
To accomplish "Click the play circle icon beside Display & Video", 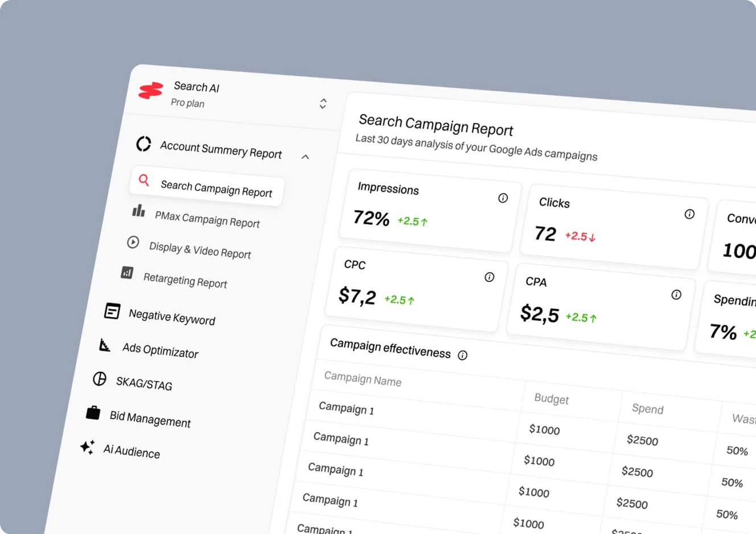I will pyautogui.click(x=133, y=242).
